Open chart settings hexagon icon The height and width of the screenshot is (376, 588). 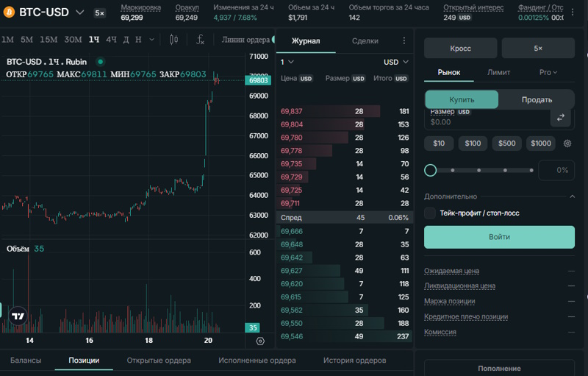(260, 341)
